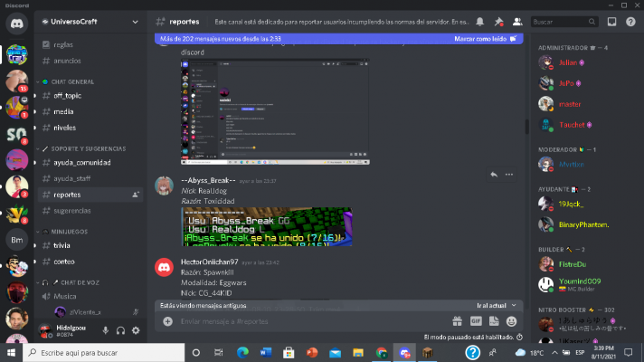This screenshot has height=362, width=644.
Task: Switch to the sugerencias channel
Action: (72, 210)
